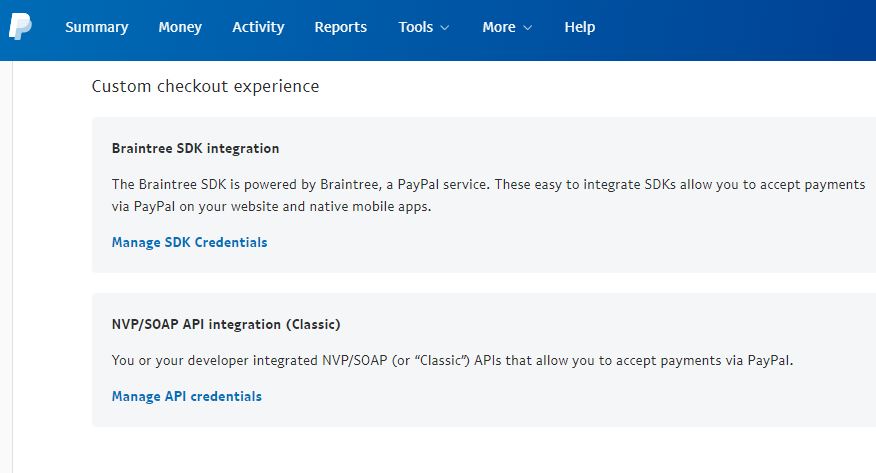Select the Custom checkout experience heading
The height and width of the screenshot is (473, 876).
pos(206,86)
